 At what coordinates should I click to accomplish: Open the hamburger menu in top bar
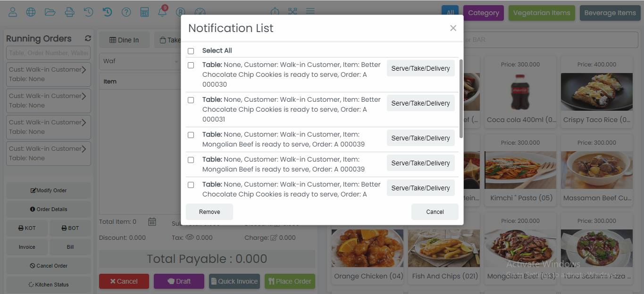click(x=310, y=11)
